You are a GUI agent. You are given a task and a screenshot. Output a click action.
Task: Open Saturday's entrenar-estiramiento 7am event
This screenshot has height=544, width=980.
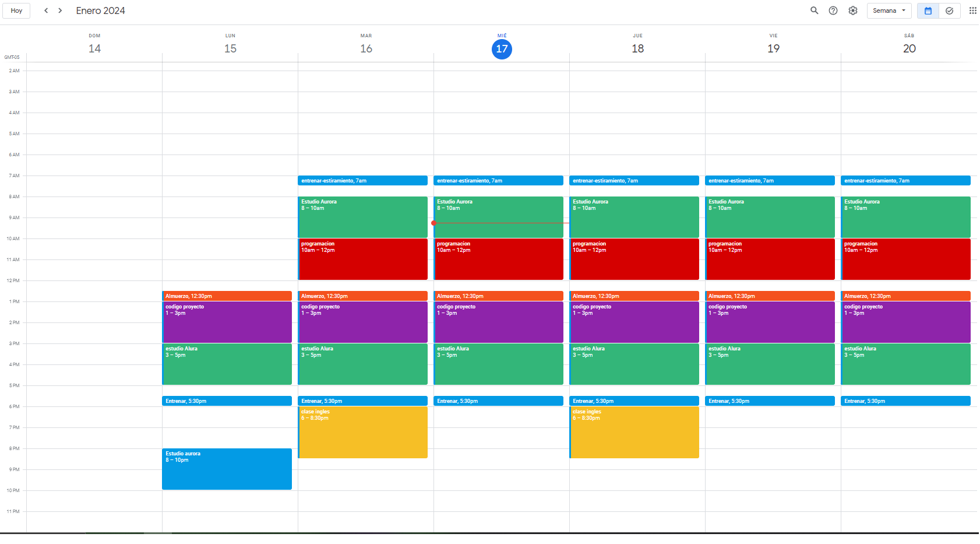coord(905,181)
